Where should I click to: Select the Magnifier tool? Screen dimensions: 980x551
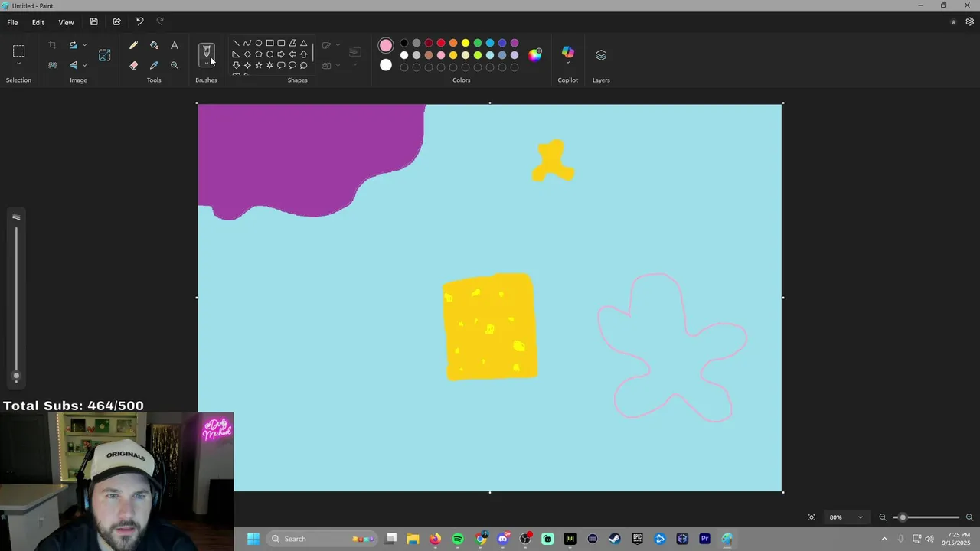175,65
